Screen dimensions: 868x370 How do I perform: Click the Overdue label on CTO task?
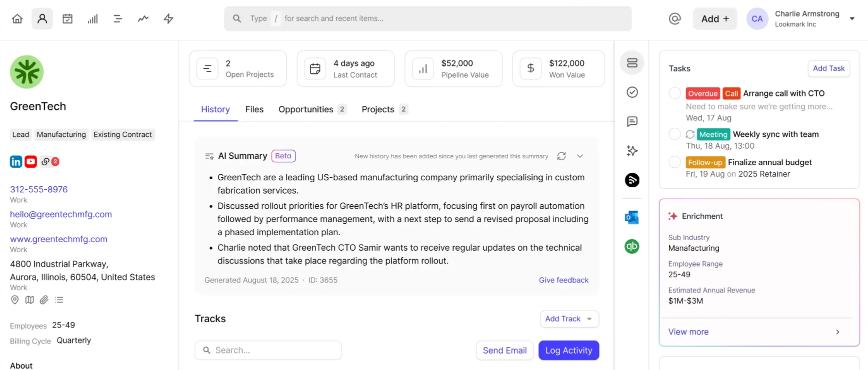tap(702, 93)
